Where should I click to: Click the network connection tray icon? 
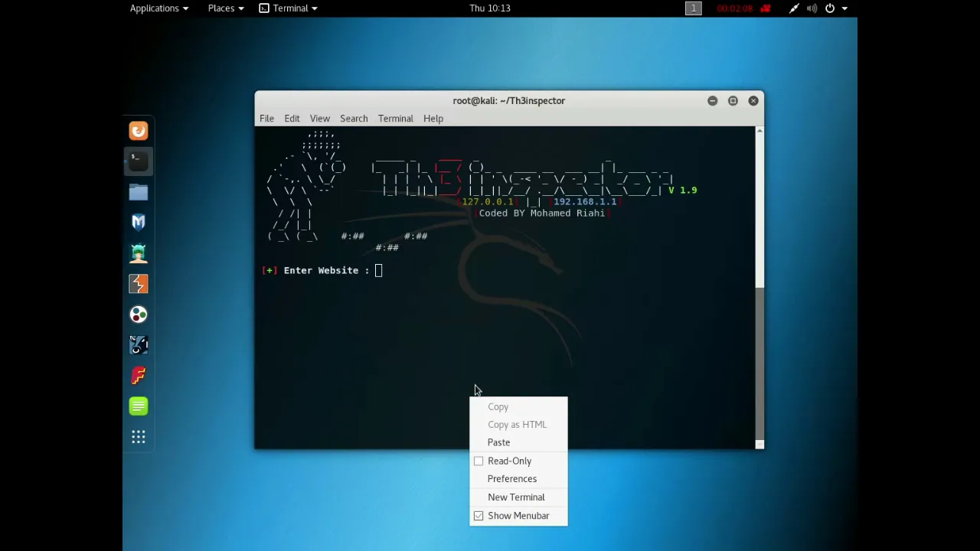click(x=794, y=8)
